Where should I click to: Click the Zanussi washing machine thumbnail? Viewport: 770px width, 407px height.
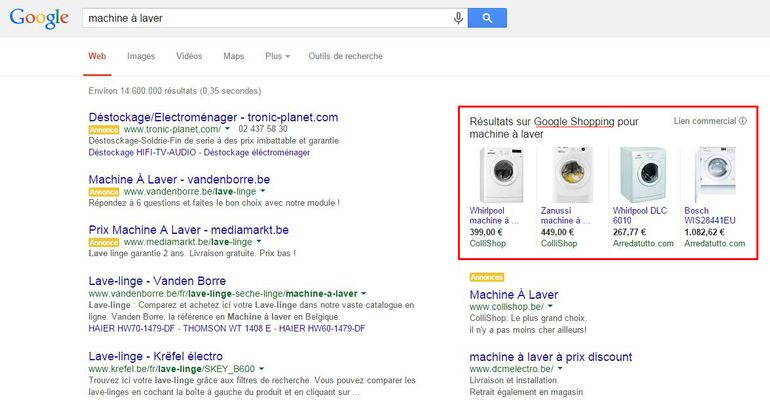click(573, 175)
